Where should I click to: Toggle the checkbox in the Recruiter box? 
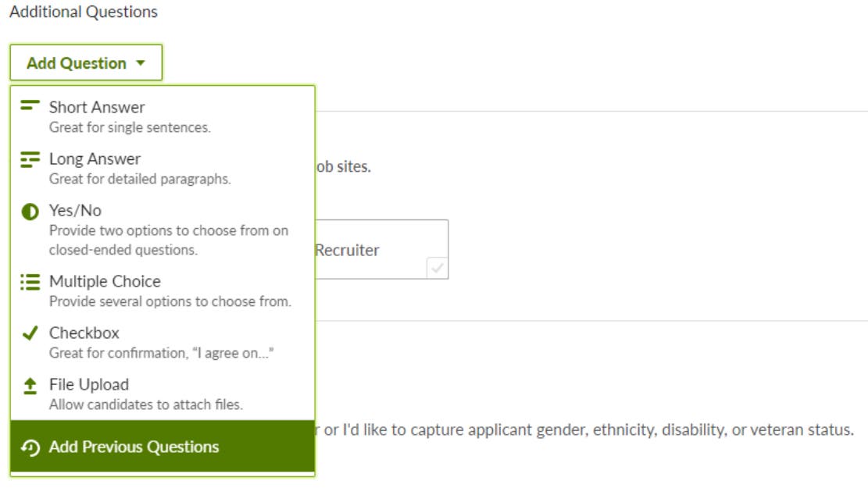coord(437,270)
